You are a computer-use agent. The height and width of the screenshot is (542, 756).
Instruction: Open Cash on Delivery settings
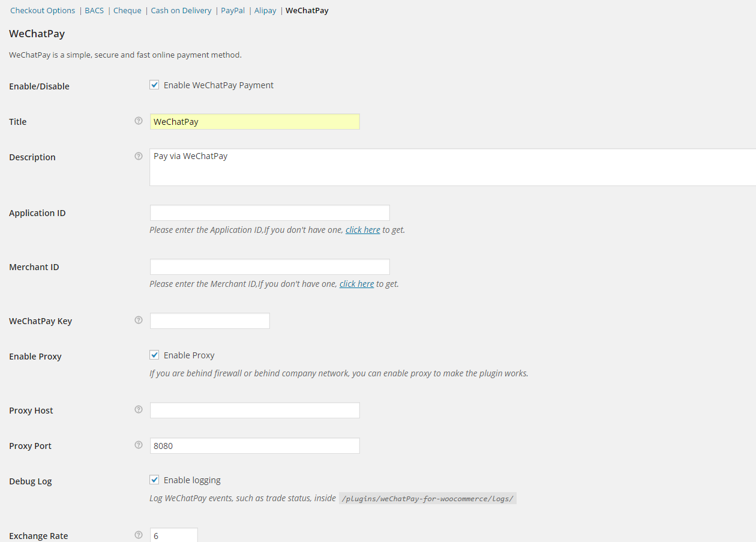click(x=181, y=10)
